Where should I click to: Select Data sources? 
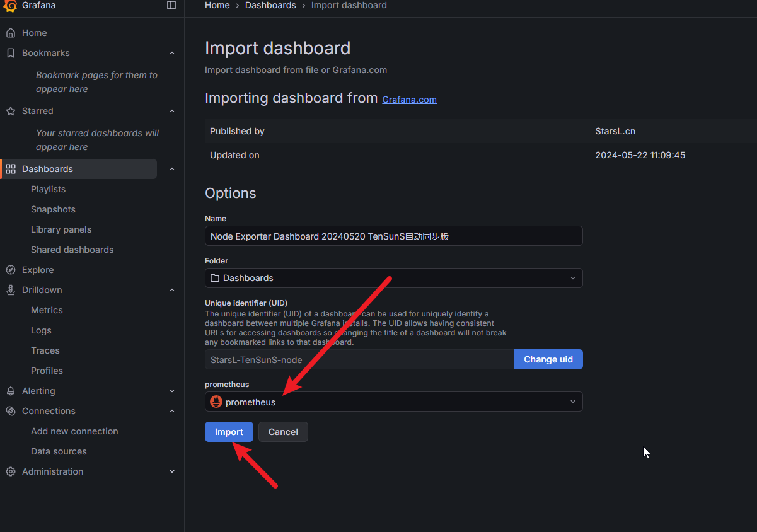pyautogui.click(x=59, y=451)
